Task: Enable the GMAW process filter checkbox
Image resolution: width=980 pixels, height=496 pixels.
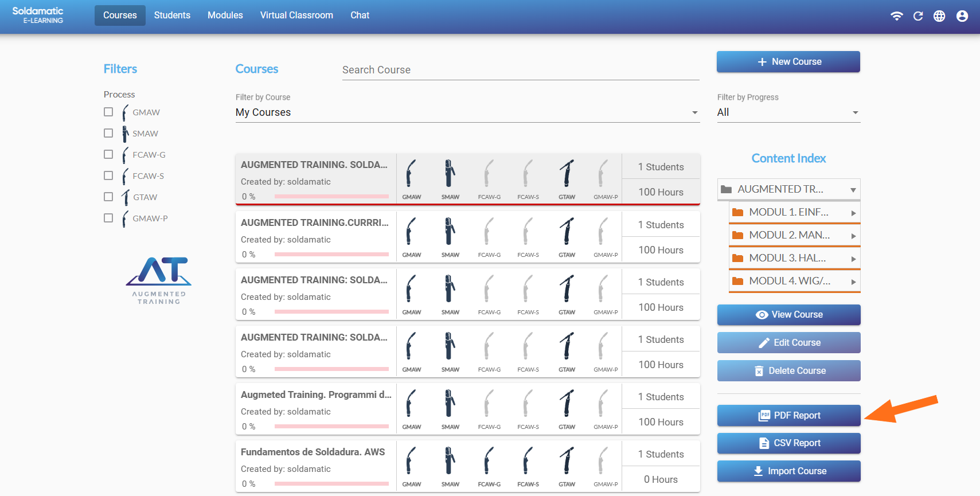Action: [x=108, y=112]
